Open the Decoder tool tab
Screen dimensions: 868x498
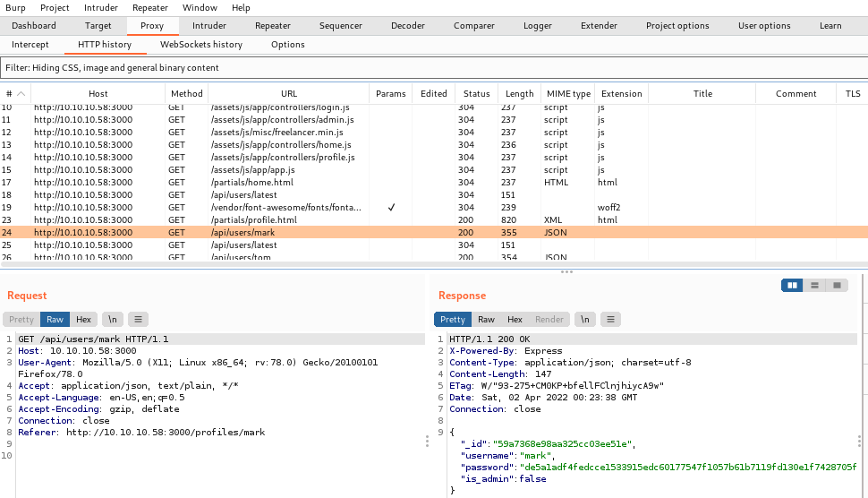(x=407, y=26)
